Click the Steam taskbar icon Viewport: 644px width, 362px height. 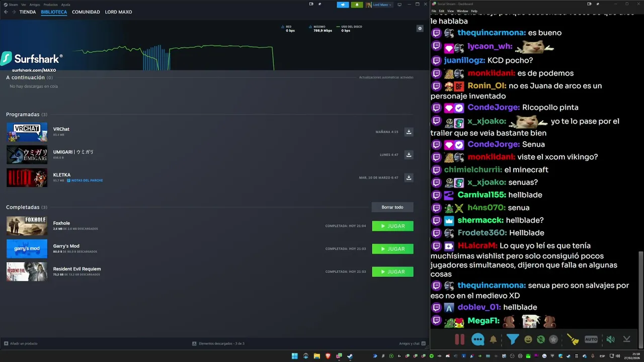coord(350,356)
